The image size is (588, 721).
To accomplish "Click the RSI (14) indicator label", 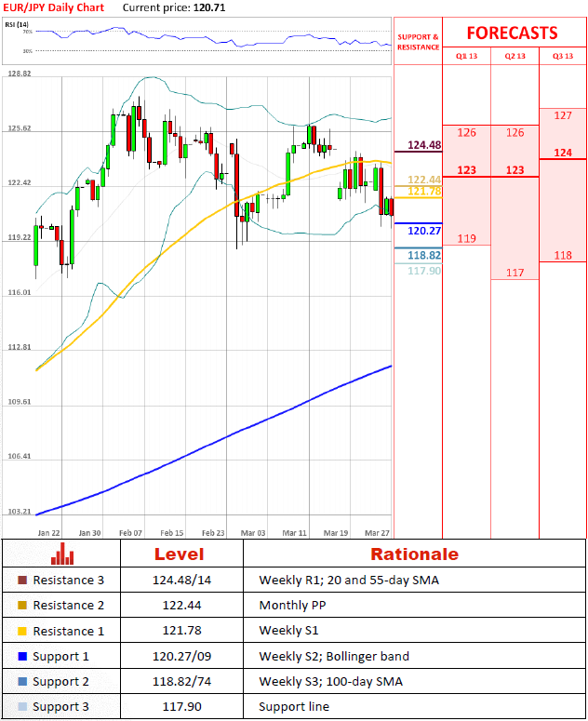I will (x=17, y=24).
